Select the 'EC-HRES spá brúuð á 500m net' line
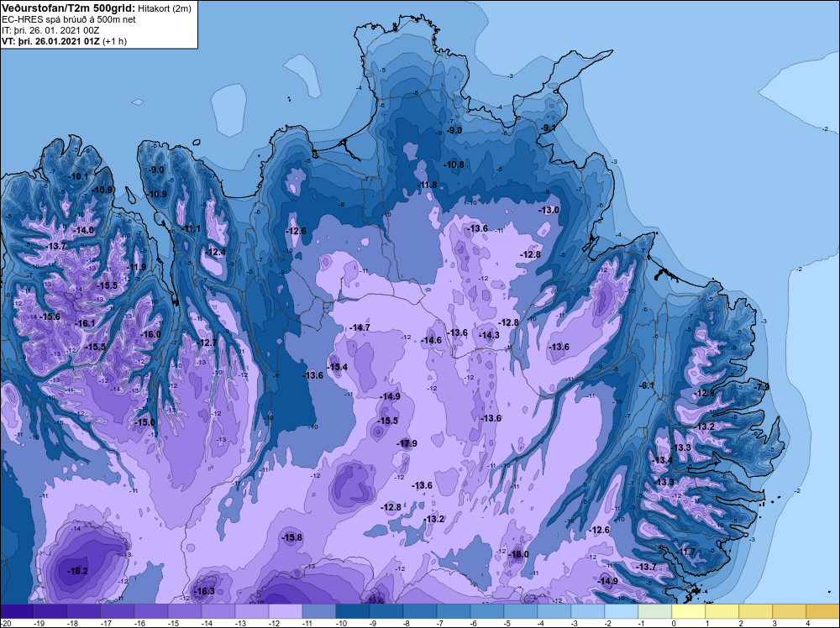 click(68, 19)
